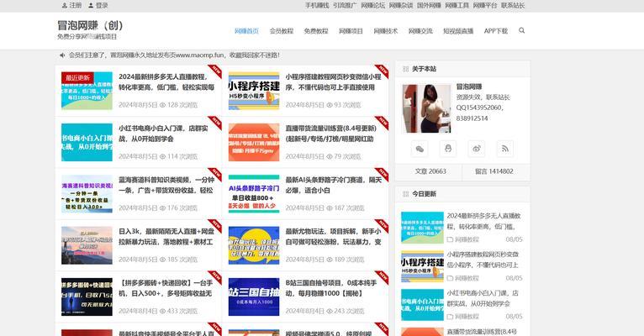Click main-list 小程序搭建 H5秒变小程序 thumbnail

point(254,91)
